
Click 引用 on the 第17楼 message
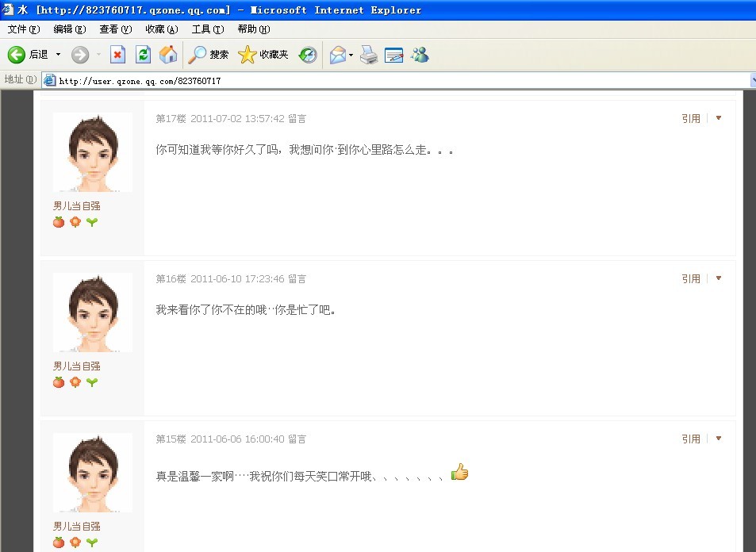click(690, 119)
